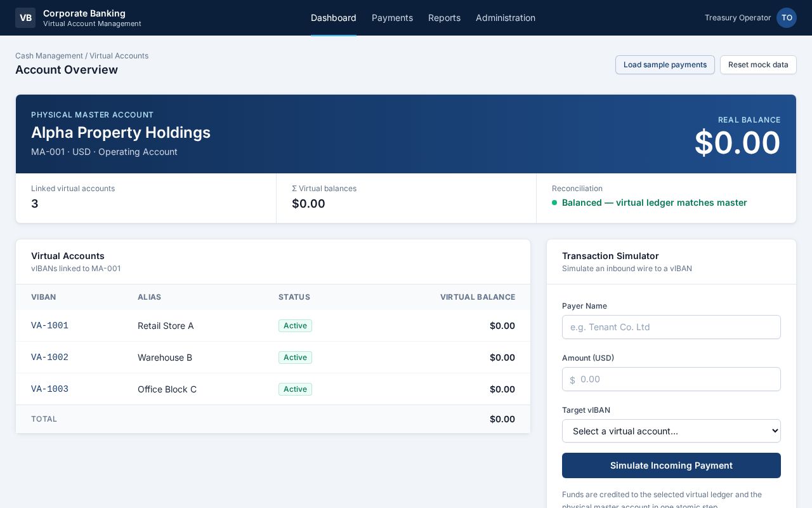Image resolution: width=812 pixels, height=508 pixels.
Task: Click the Transaction Simulator heading
Action: coord(610,256)
